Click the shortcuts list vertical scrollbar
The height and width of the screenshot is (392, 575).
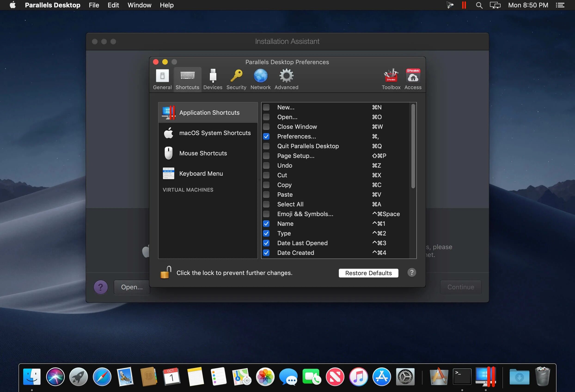413,146
